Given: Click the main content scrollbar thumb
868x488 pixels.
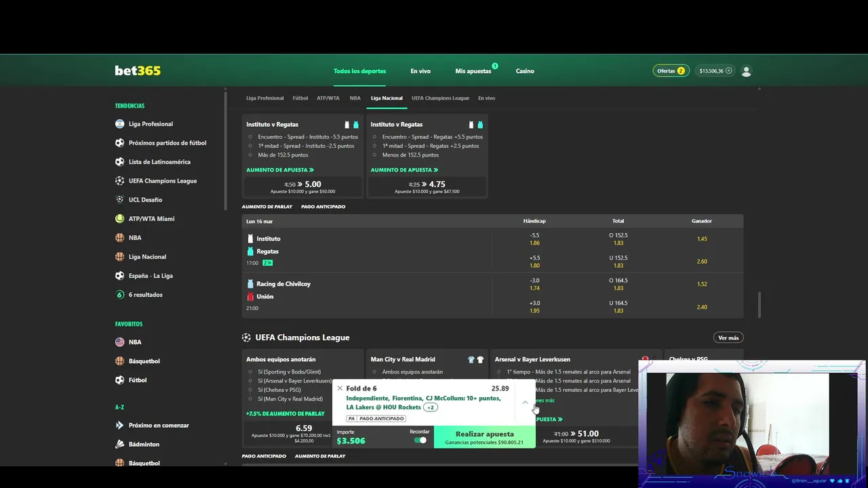Looking at the screenshot, I should pyautogui.click(x=759, y=305).
